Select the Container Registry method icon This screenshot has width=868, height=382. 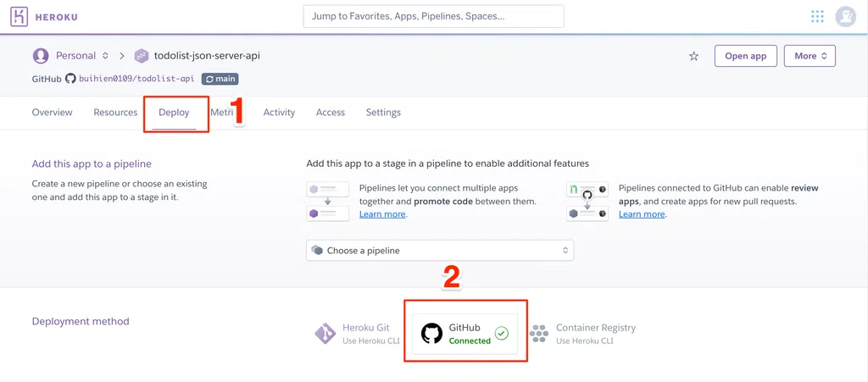click(x=539, y=334)
